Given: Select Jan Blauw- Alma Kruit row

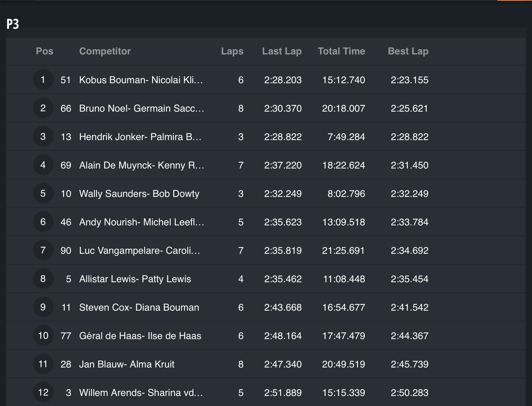Looking at the screenshot, I should point(127,364).
